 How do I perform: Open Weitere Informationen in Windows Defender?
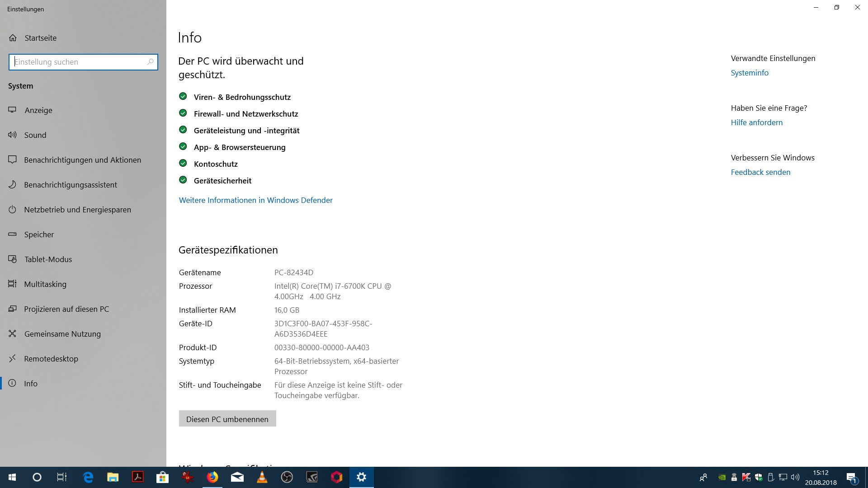256,200
